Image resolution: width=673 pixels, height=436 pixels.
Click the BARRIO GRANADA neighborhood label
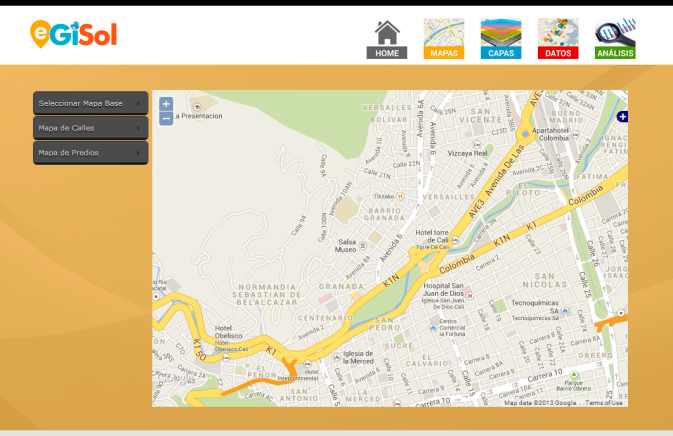click(x=385, y=214)
